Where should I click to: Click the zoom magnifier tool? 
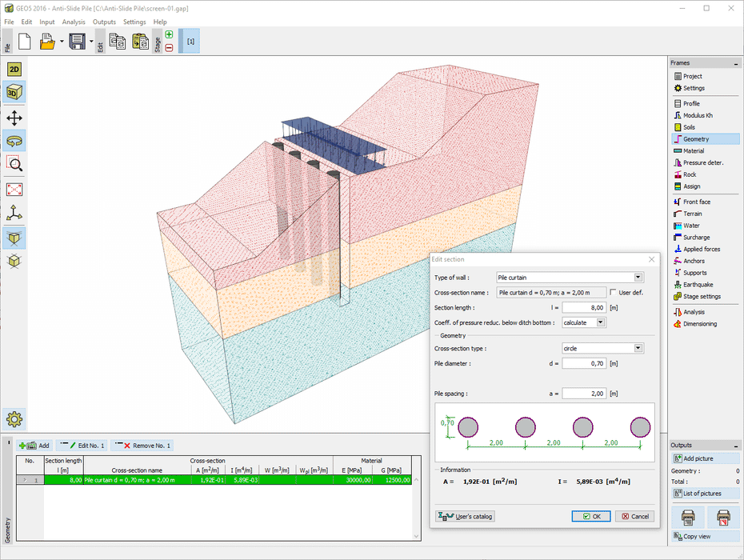pyautogui.click(x=14, y=164)
